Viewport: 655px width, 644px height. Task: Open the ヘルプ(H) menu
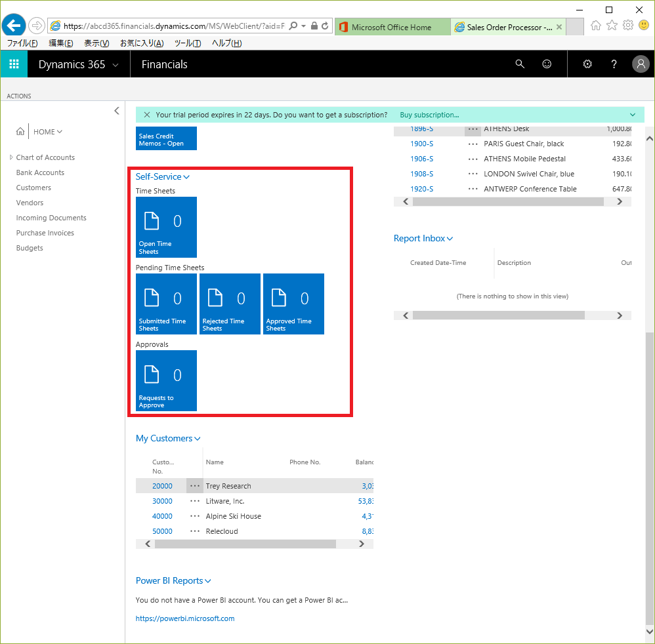pyautogui.click(x=227, y=43)
